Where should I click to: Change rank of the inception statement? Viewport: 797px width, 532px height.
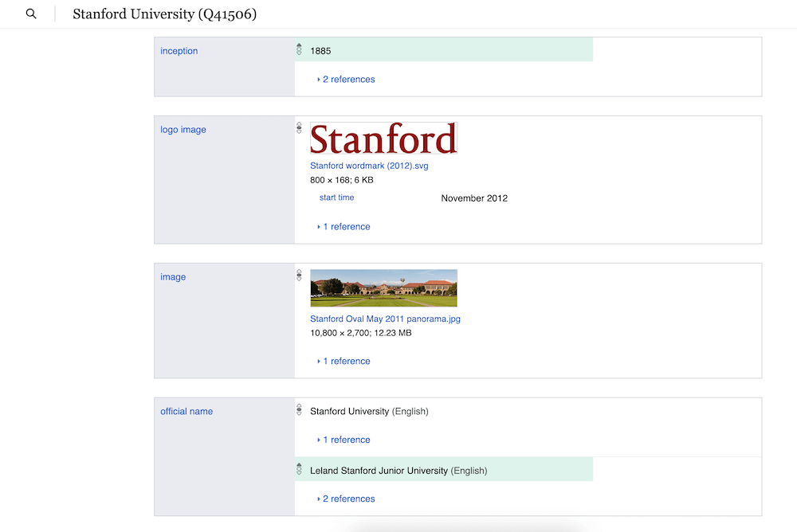click(x=298, y=49)
